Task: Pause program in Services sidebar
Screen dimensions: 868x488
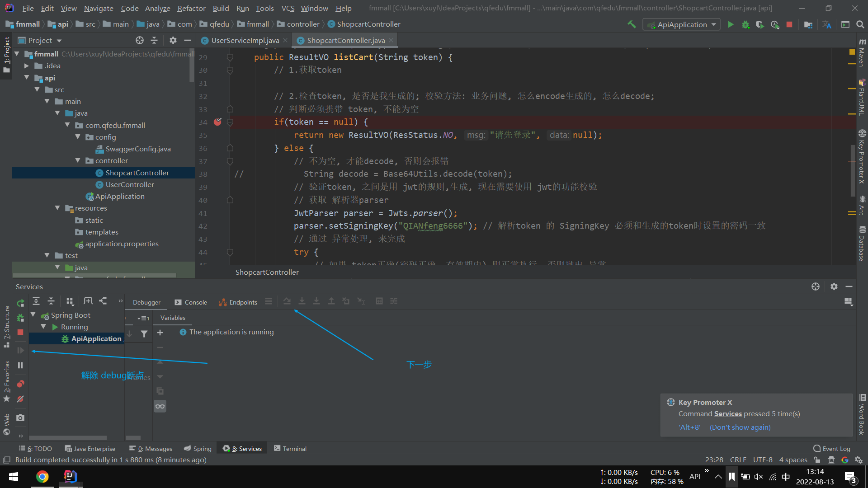Action: [20, 365]
